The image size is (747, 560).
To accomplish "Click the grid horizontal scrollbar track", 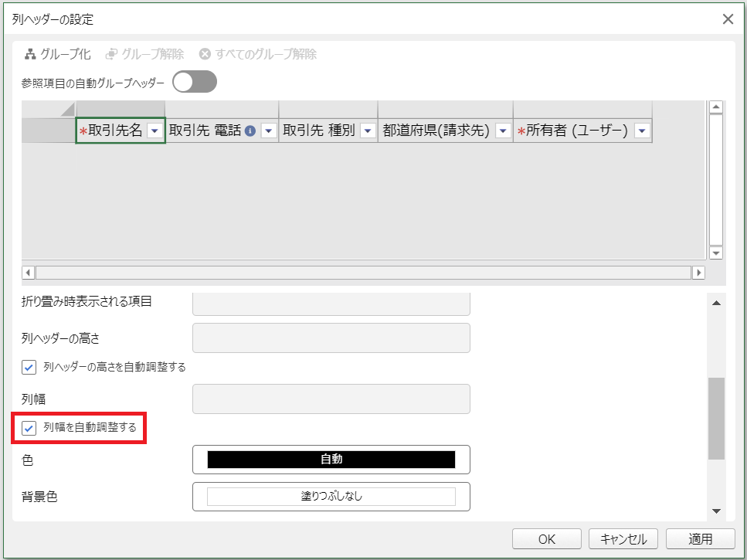I will coord(364,273).
